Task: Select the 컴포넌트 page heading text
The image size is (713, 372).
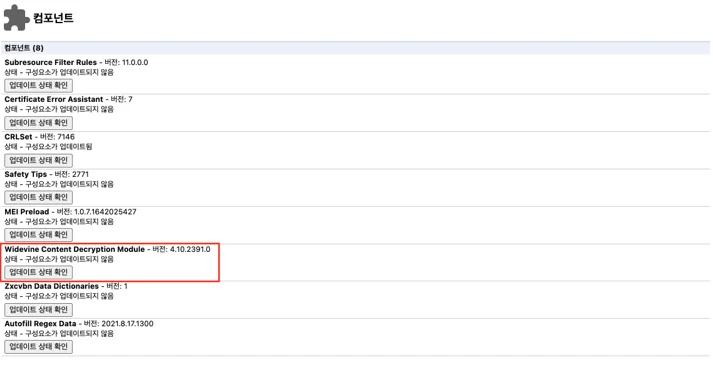Action: (x=53, y=18)
